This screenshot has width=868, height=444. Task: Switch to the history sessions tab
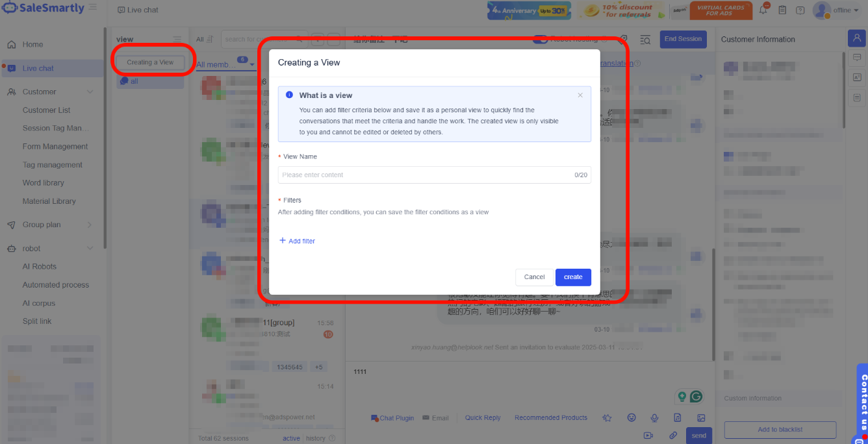(x=316, y=438)
